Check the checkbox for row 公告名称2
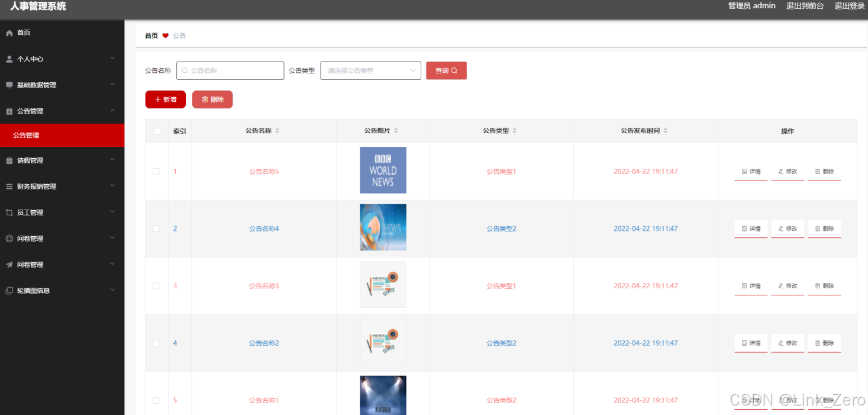This screenshot has width=868, height=415. (156, 343)
